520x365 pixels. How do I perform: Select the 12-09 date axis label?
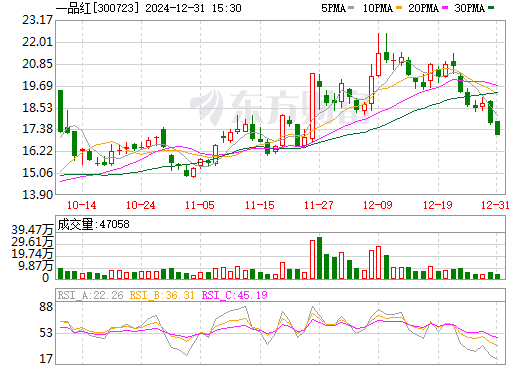378,205
